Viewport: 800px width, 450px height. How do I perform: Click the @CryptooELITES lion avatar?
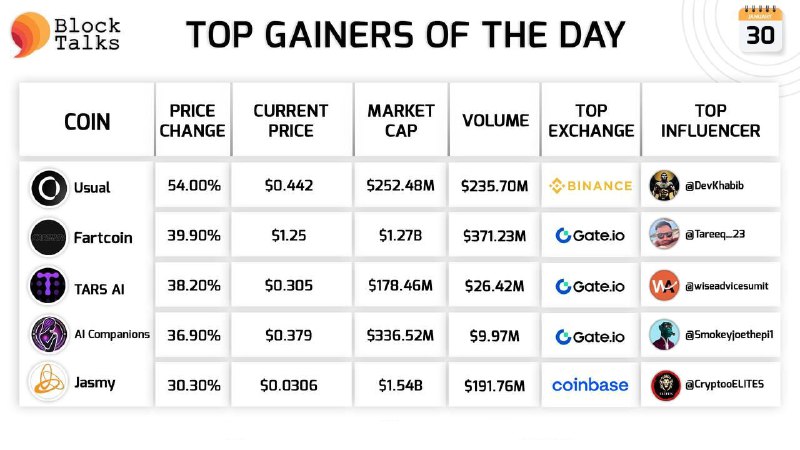(x=665, y=385)
